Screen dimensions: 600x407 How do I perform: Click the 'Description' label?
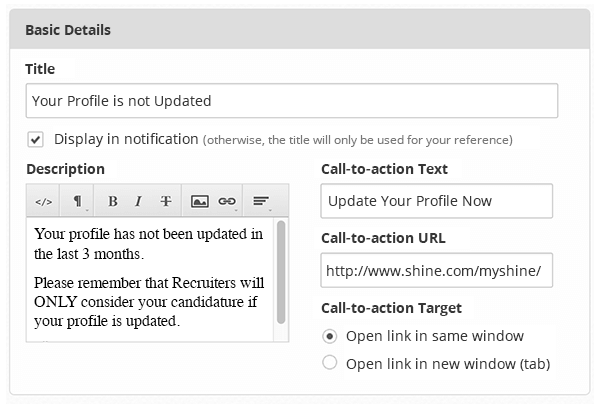coord(65,169)
